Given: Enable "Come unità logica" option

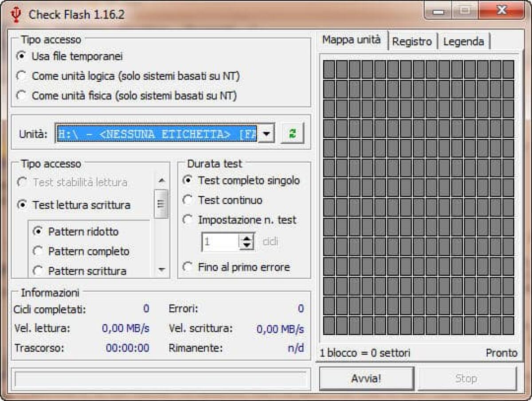Looking at the screenshot, I should pos(21,75).
